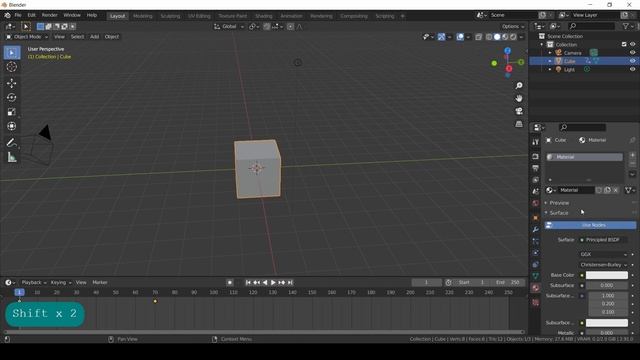This screenshot has height=360, width=640.
Task: Open the Modifier wrench properties tab
Action: click(x=536, y=229)
